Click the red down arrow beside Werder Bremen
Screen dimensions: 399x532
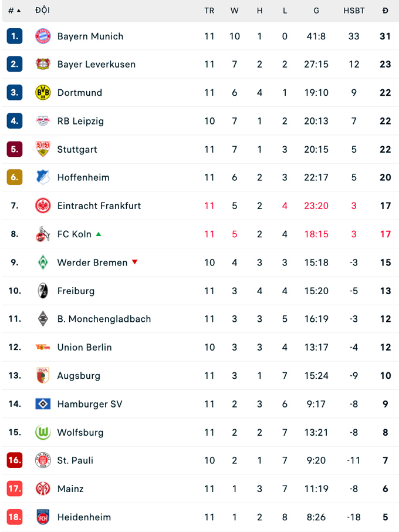(134, 262)
